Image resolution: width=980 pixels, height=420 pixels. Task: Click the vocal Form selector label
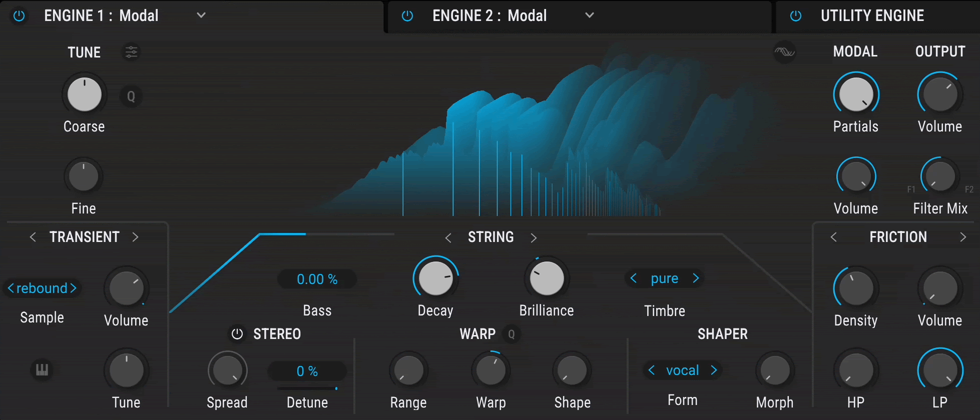point(682,370)
